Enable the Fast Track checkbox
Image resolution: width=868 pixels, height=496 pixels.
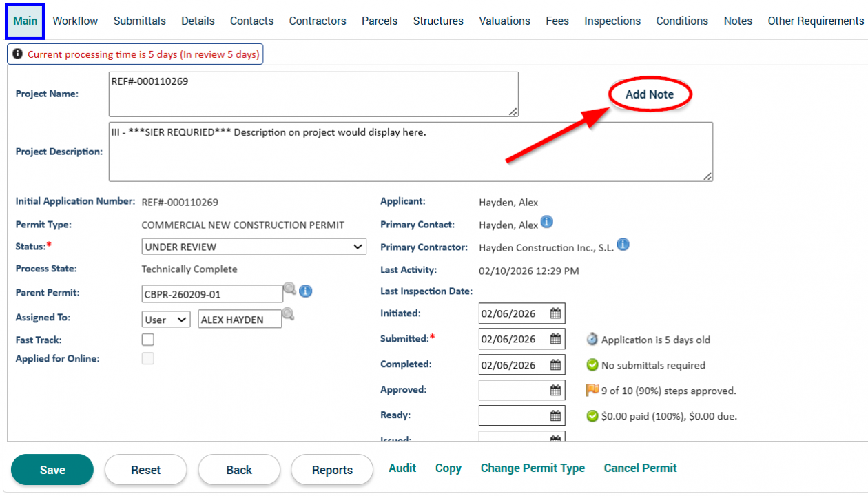pyautogui.click(x=148, y=340)
